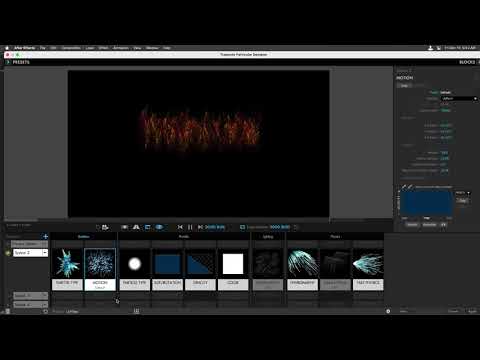
Task: Open the curve presets dropdown
Action: click(463, 193)
